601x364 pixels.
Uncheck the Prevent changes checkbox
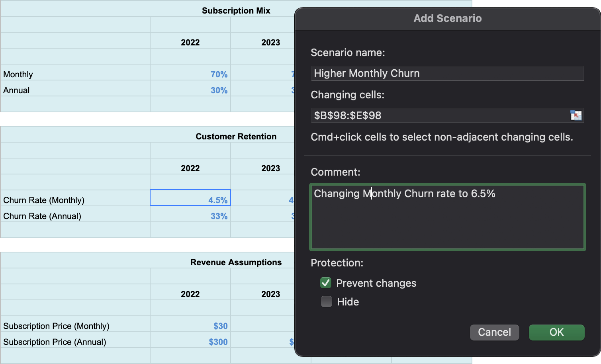[326, 283]
